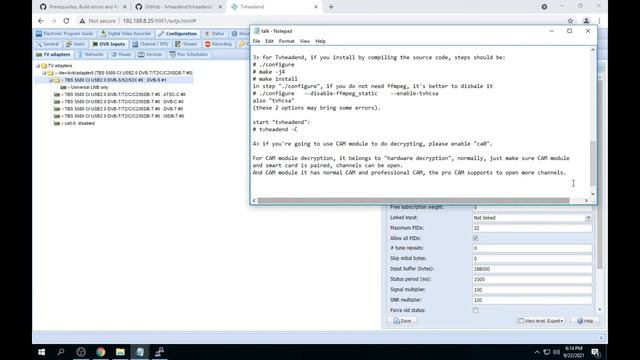Open the Notepad Help menu
Viewport: 640px width, 360px height.
point(320,41)
